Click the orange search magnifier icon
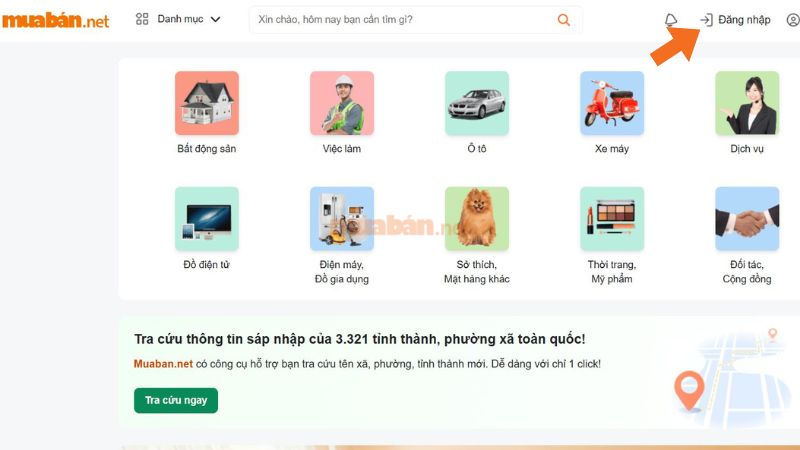Image resolution: width=800 pixels, height=450 pixels. click(563, 20)
